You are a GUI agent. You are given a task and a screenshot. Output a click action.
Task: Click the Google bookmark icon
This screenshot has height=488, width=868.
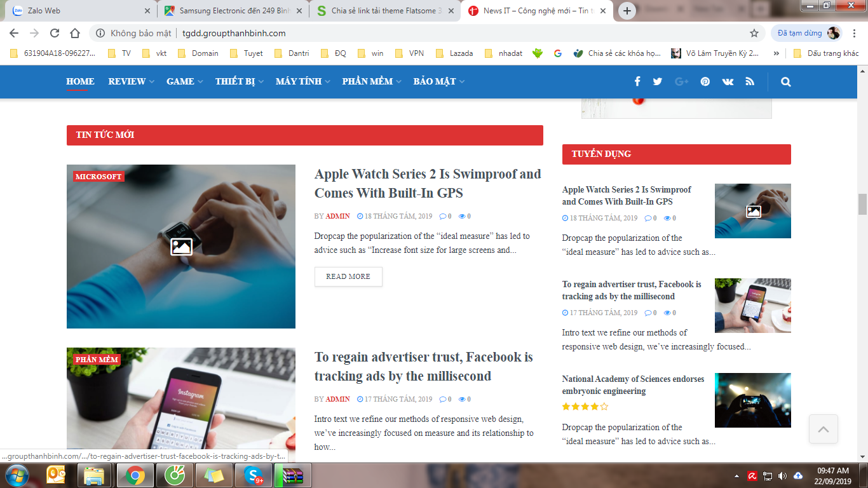coord(558,53)
